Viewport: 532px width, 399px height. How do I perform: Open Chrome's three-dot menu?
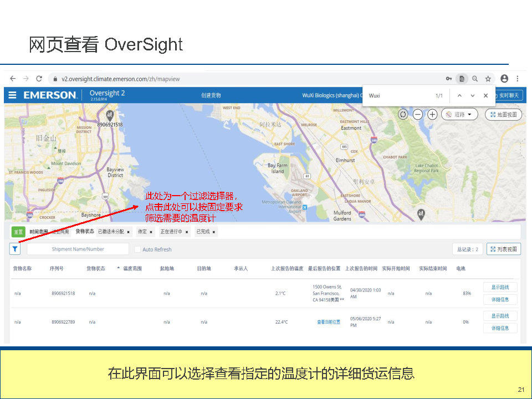click(518, 79)
